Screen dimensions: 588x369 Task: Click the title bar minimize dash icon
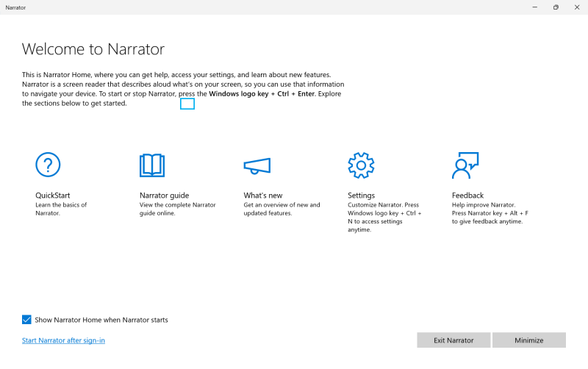tap(534, 7)
